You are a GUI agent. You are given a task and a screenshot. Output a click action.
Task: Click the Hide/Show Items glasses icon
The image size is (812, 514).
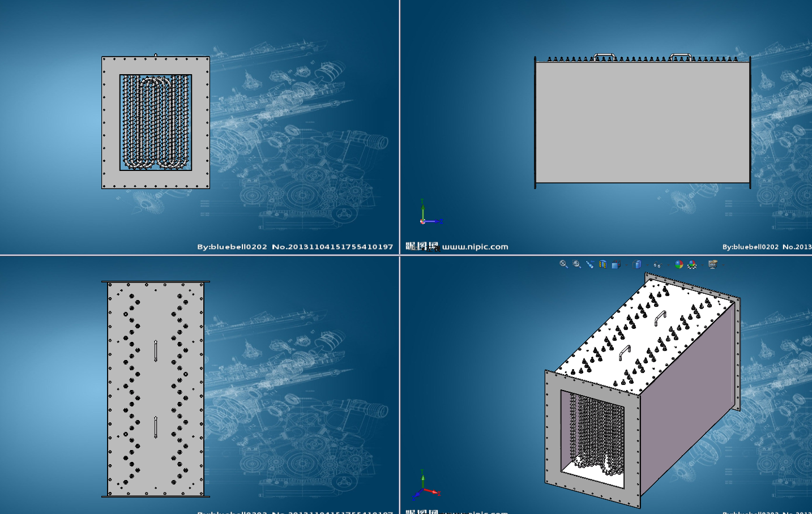pos(657,264)
